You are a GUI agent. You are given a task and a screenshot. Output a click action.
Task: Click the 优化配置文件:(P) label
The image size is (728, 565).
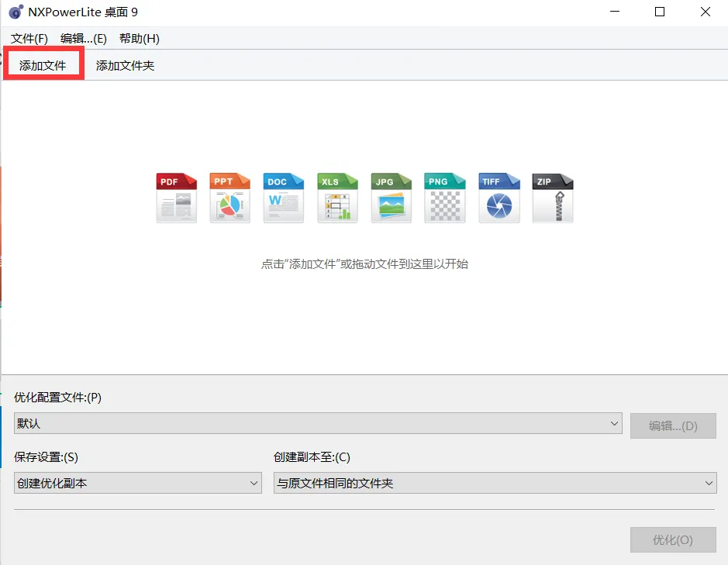click(x=57, y=398)
